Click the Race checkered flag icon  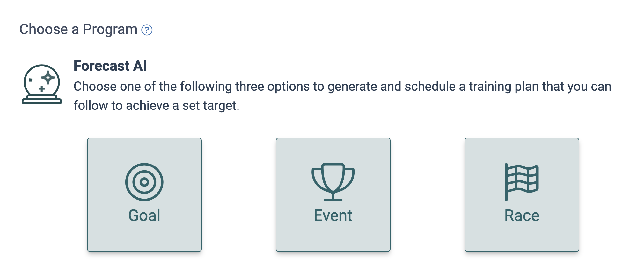pos(522,181)
